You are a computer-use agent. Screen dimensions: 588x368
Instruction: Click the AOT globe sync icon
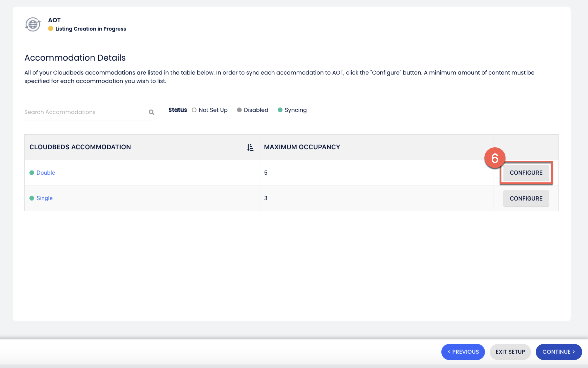33,24
